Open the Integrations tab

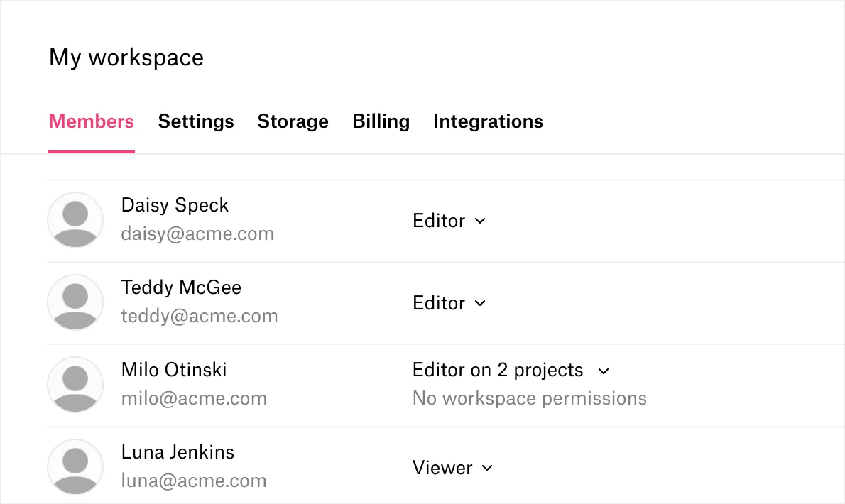pos(488,121)
